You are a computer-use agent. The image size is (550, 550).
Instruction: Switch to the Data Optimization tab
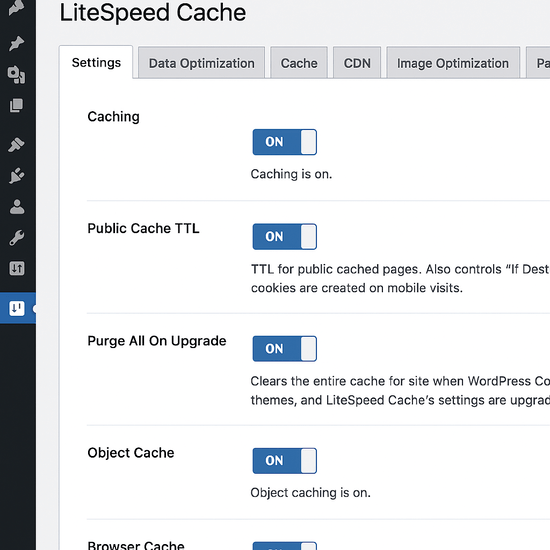tap(201, 63)
